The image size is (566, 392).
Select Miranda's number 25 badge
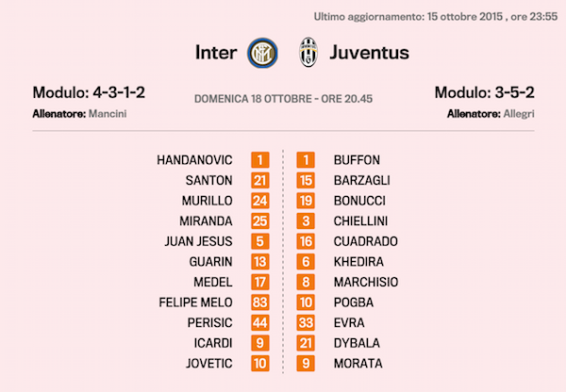tap(259, 220)
